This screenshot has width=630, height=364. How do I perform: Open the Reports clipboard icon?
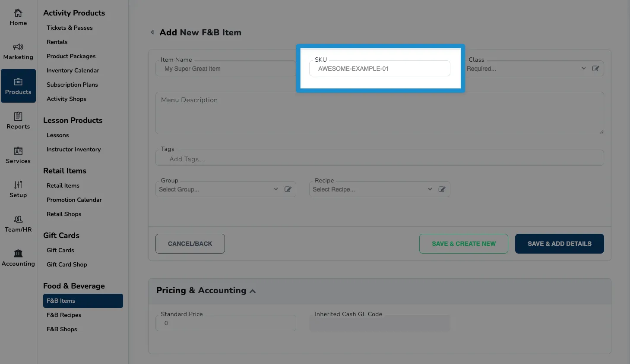click(x=18, y=116)
